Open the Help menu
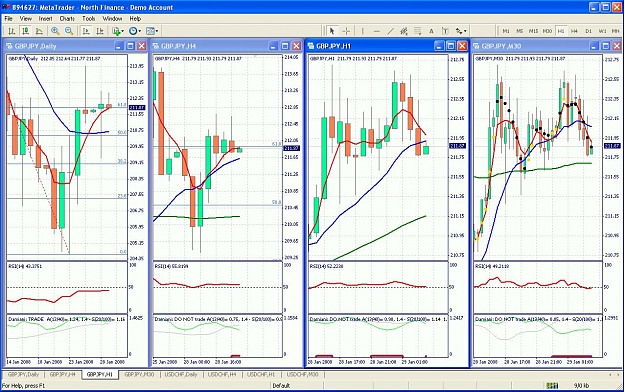 point(135,18)
